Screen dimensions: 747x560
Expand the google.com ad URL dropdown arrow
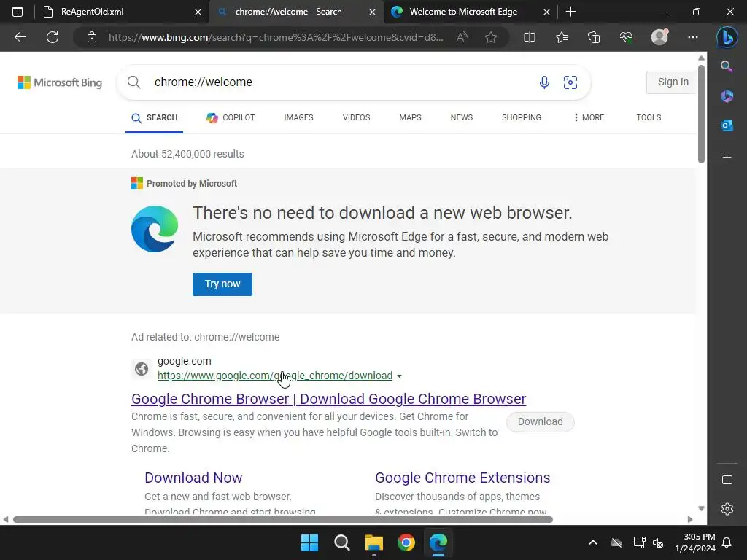pyautogui.click(x=399, y=376)
